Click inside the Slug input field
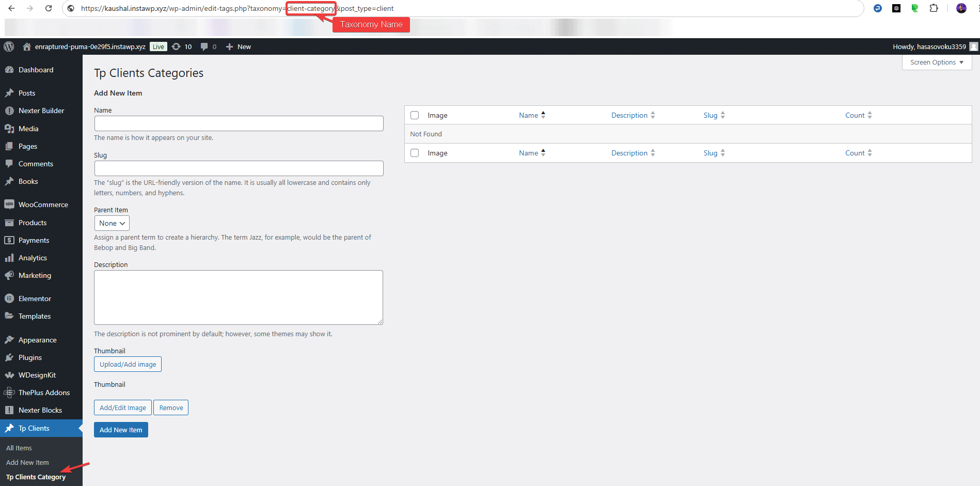 [x=238, y=168]
